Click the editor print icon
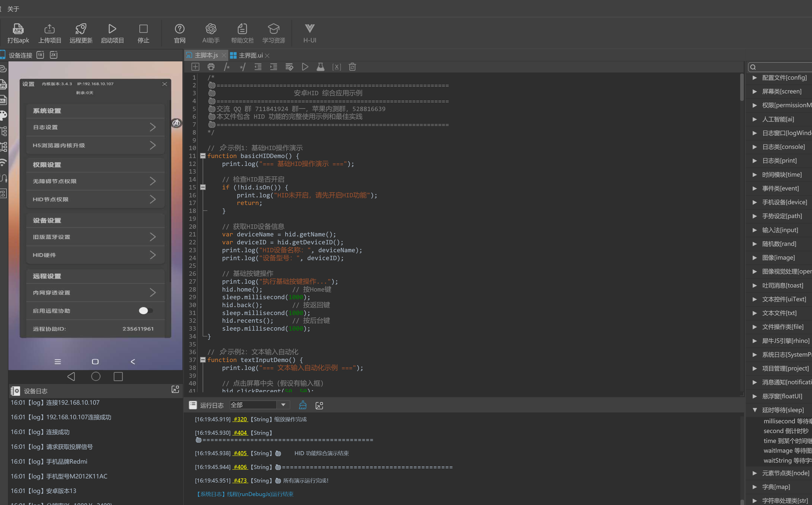Screen dimensions: 812x505 click(211, 67)
